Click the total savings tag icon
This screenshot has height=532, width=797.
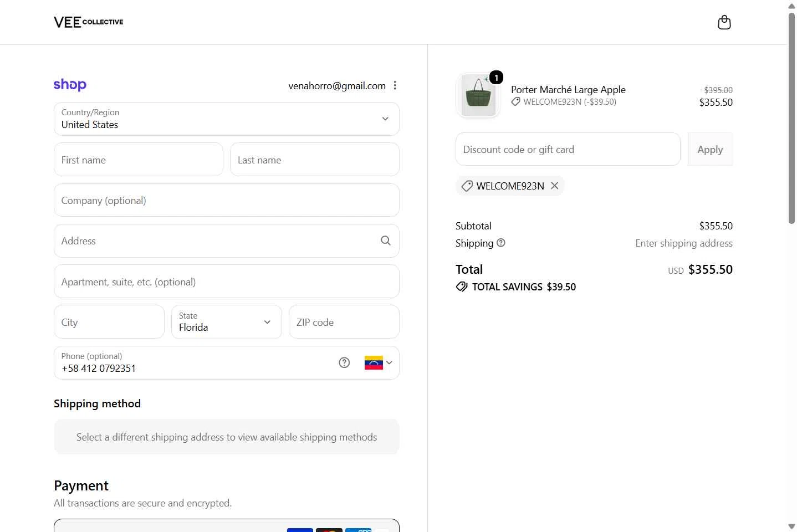pyautogui.click(x=462, y=287)
